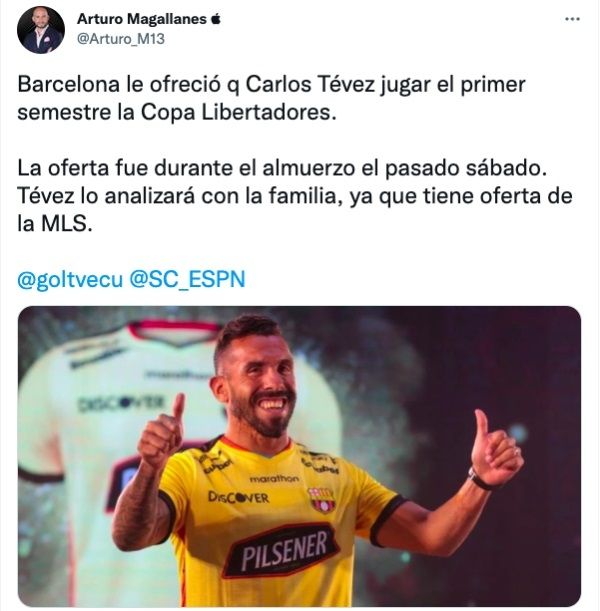Click the player's raised left-side thumbs-up hand
This screenshot has width=600, height=611.
click(x=161, y=431)
